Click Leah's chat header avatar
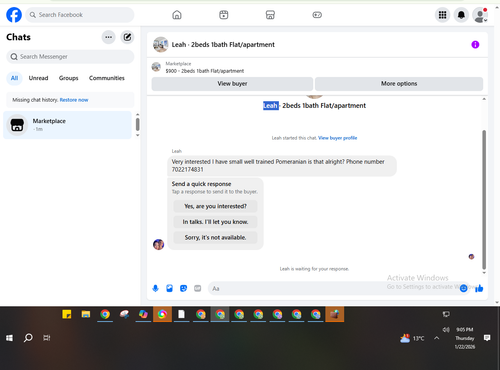 pyautogui.click(x=160, y=45)
